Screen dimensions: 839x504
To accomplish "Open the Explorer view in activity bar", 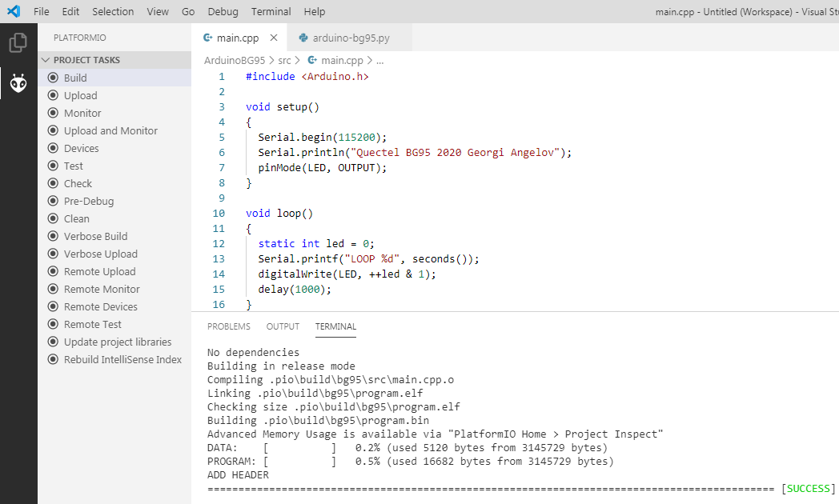I will point(18,42).
